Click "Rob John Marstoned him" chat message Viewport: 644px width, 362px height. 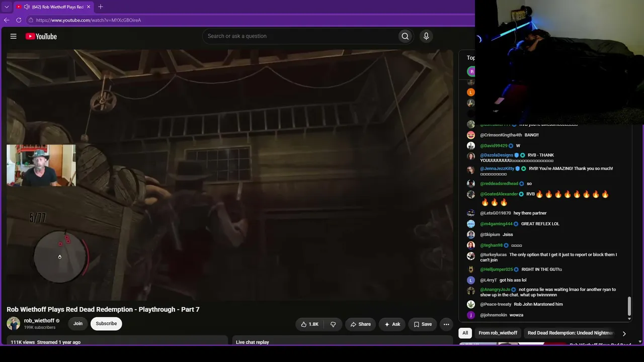point(538,304)
